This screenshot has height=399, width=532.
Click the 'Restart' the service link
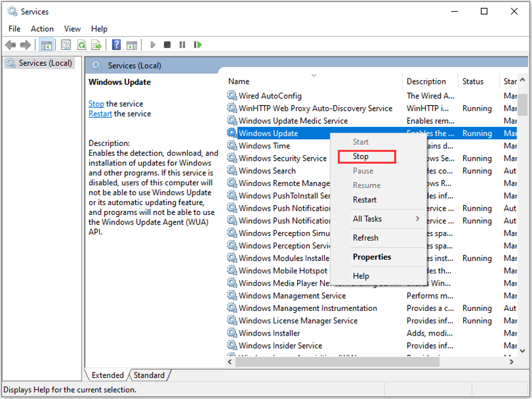pyautogui.click(x=100, y=114)
